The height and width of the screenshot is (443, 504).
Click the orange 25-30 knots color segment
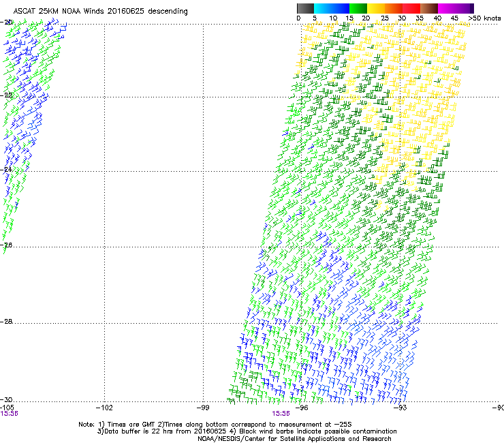click(394, 8)
